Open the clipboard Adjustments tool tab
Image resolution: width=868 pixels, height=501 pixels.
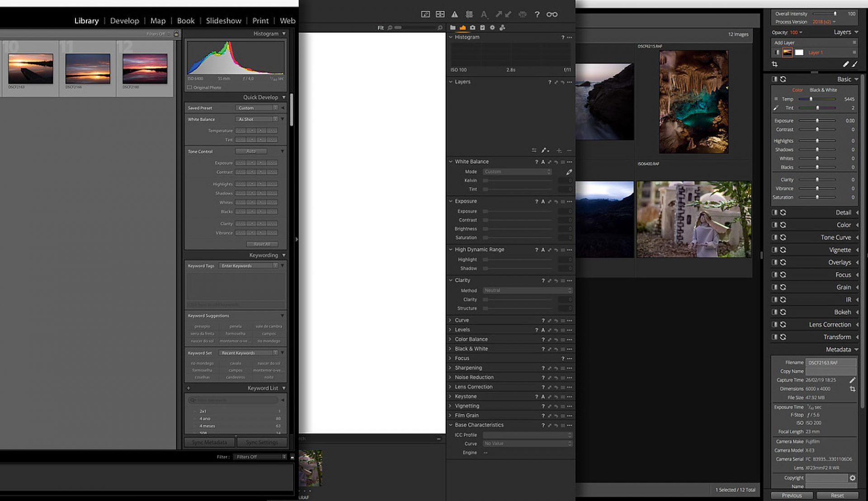(482, 28)
